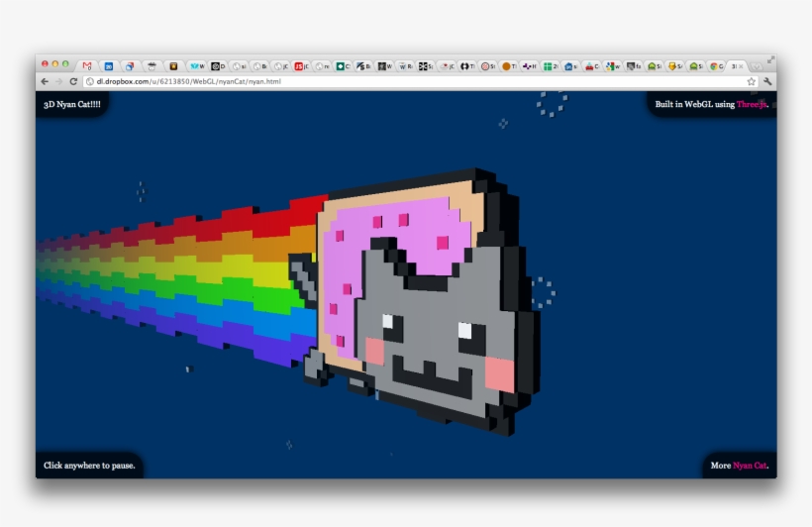812x527 pixels.
Task: Open the pinned blue calendar tab
Action: point(109,66)
